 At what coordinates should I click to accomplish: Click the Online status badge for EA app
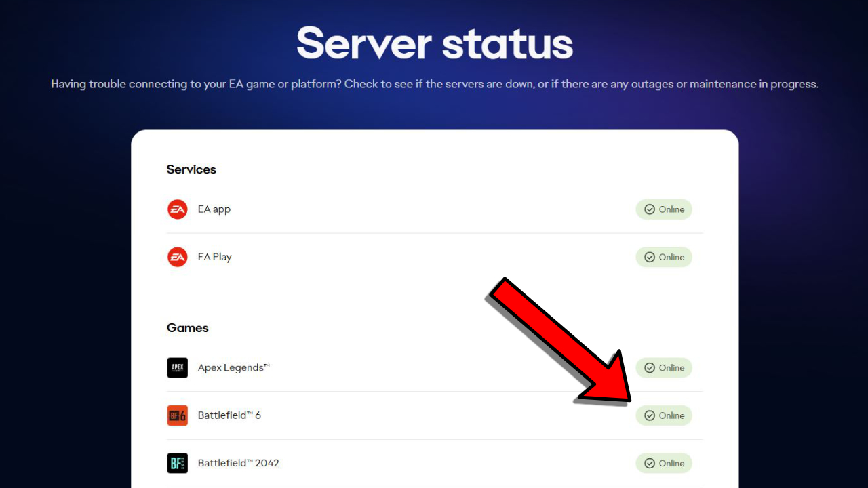pos(664,209)
